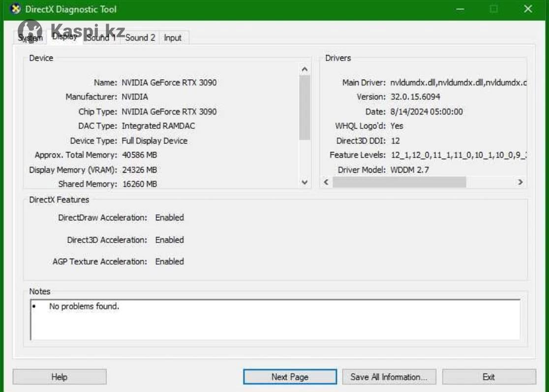549x392 pixels.
Task: Select the Name value NVIDIA GeForce RTX 3090
Action: [169, 83]
